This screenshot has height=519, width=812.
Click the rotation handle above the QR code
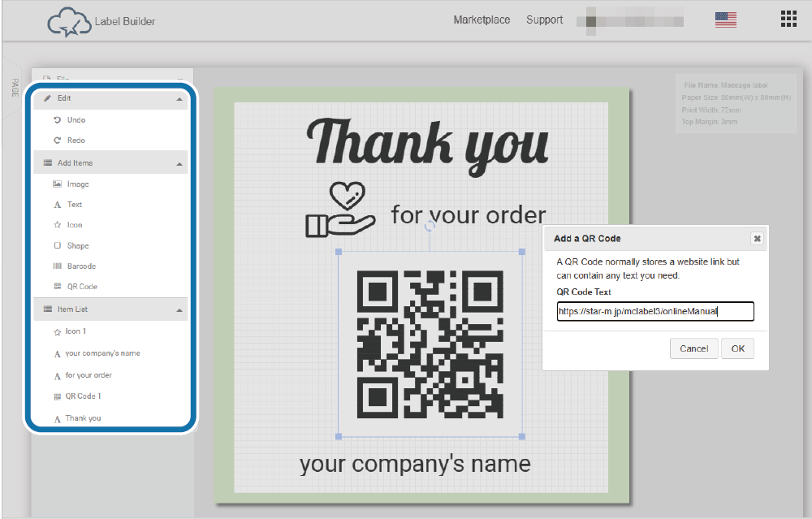430,226
